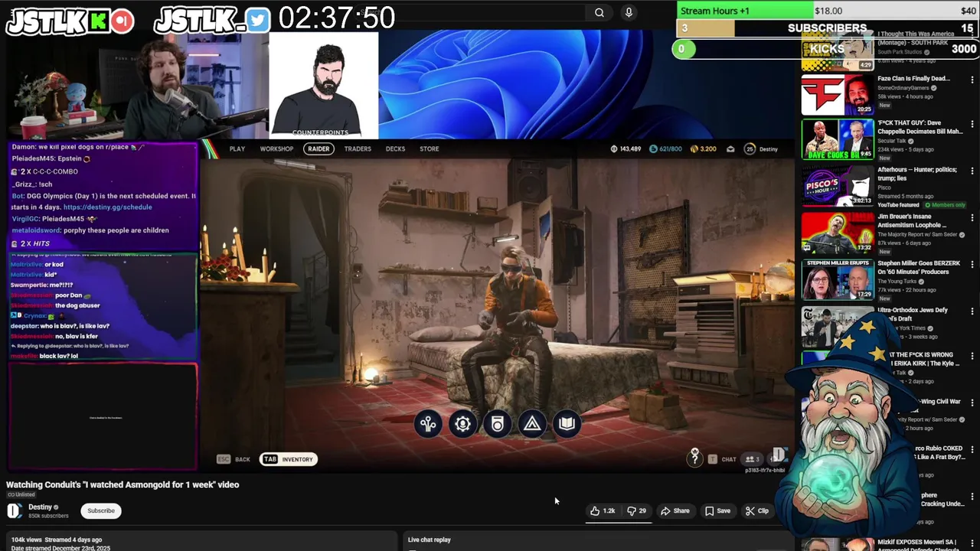
Task: Select the RAIDER tab
Action: click(318, 149)
